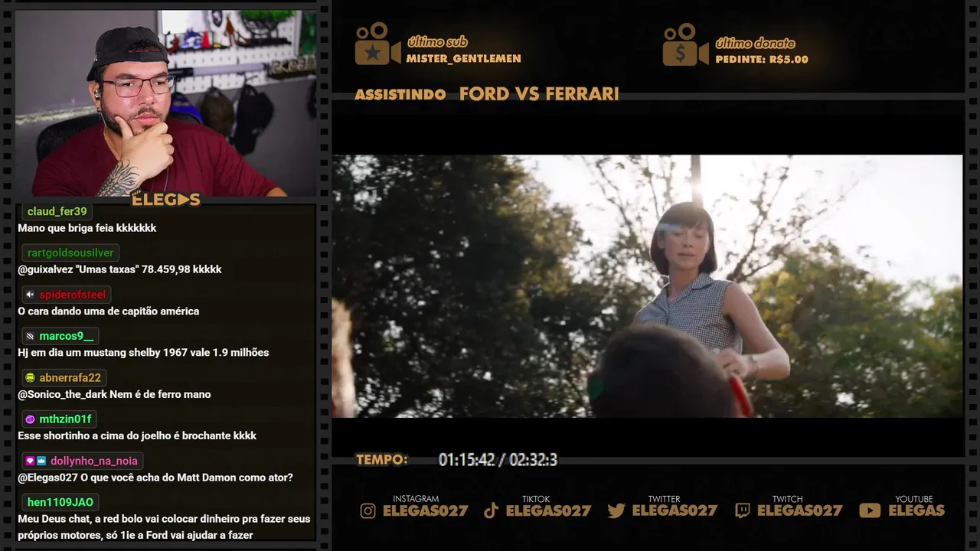Open chat user spiderofsteel
980x551 pixels.
(73, 295)
